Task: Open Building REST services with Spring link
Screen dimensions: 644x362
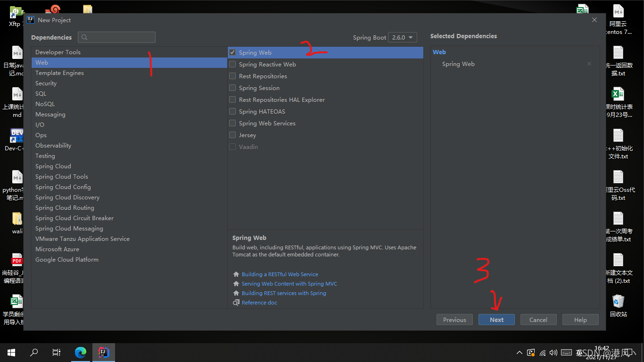Action: tap(284, 293)
